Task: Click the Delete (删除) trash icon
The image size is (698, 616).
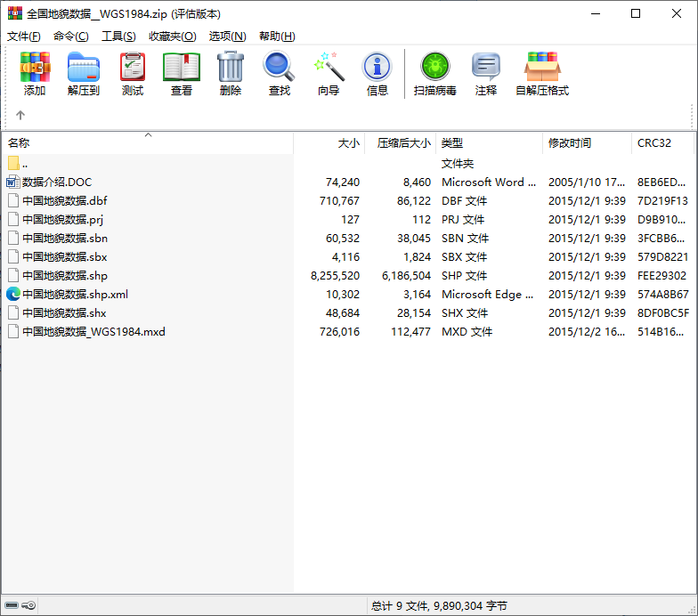Action: pyautogui.click(x=231, y=67)
